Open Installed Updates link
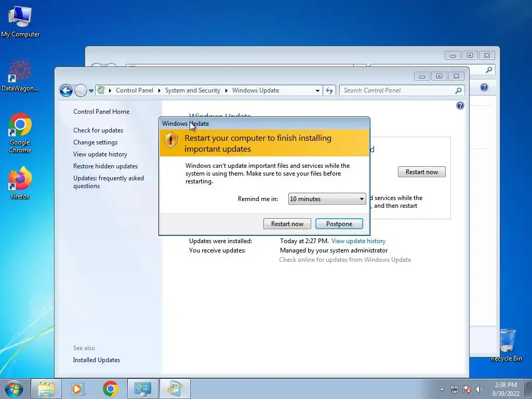Screen dimensions: 532x399 96,360
